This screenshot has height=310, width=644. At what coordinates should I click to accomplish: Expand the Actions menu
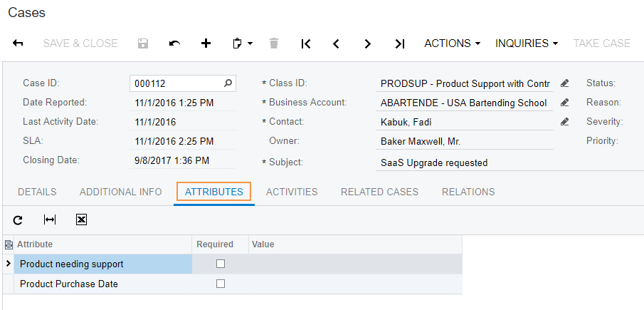452,43
